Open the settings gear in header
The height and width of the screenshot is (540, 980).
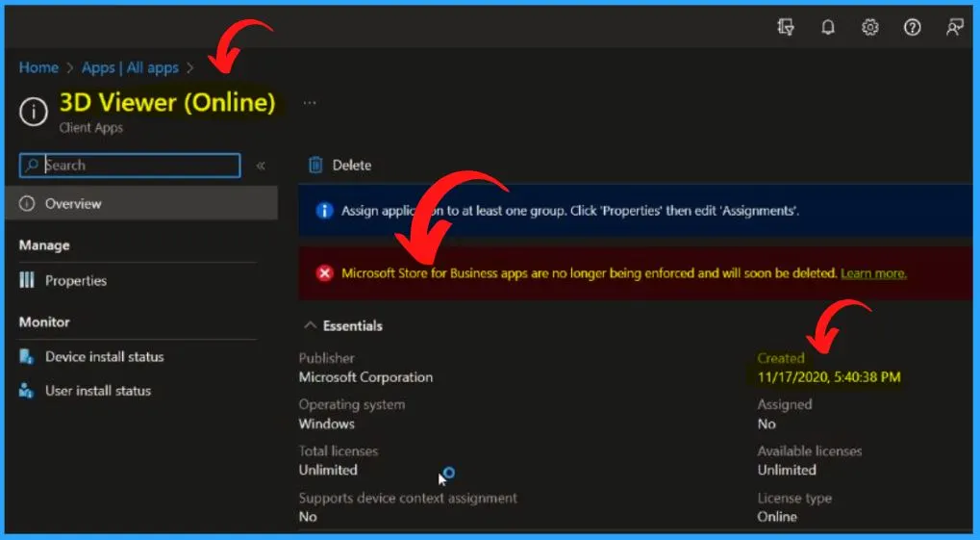(870, 27)
